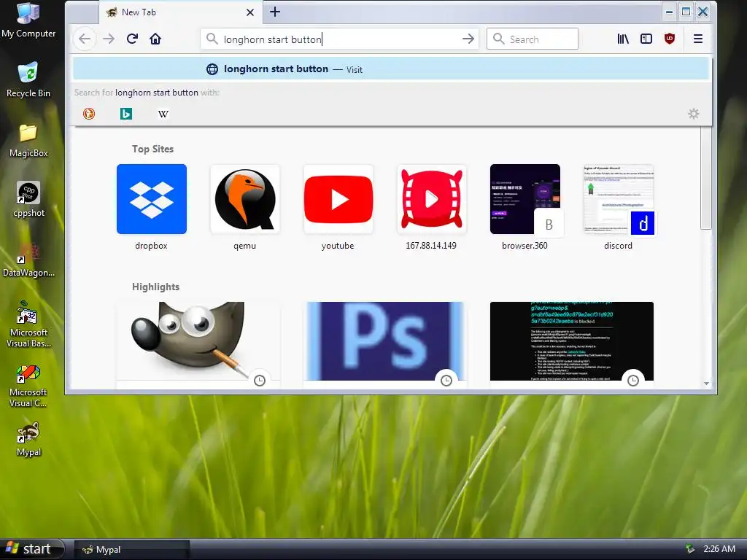Viewport: 747px width, 560px height.
Task: Select the Recycle Bin desktop icon
Action: (x=28, y=79)
